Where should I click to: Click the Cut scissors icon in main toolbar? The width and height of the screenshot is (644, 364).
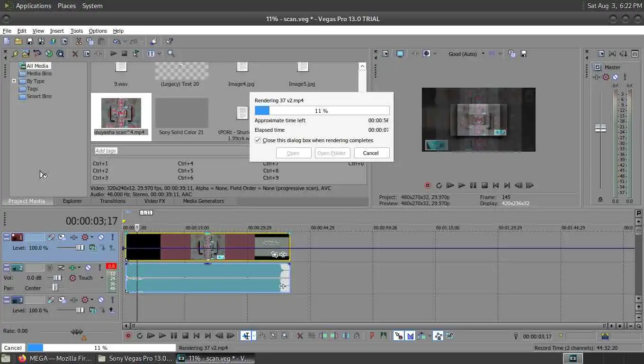[x=79, y=42]
